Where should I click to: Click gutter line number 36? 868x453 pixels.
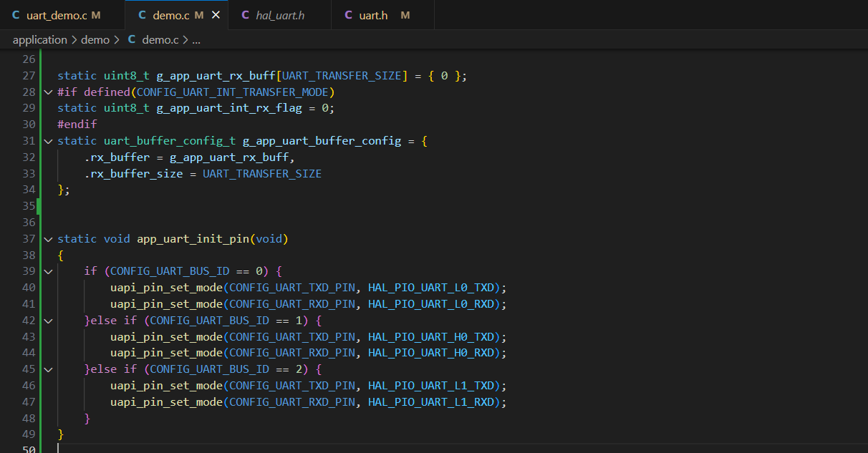(29, 223)
